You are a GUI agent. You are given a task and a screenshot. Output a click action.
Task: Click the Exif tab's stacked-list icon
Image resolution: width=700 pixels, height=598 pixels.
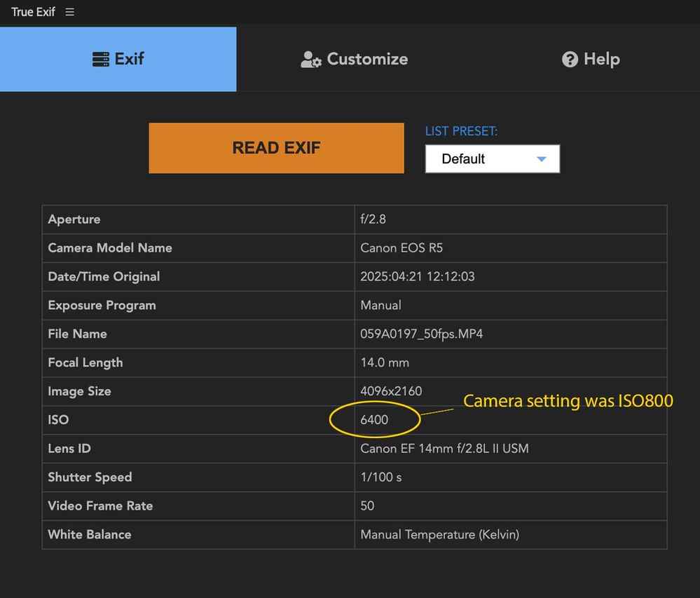point(101,60)
